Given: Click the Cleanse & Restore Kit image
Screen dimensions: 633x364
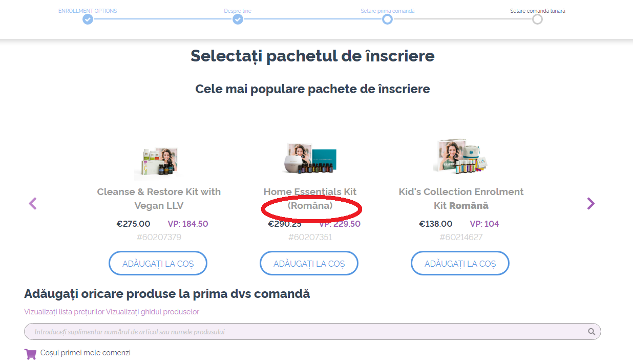Looking at the screenshot, I should click(x=159, y=162).
